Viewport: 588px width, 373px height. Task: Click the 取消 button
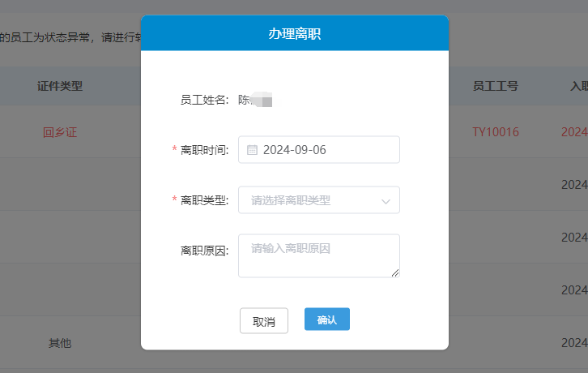(x=264, y=321)
